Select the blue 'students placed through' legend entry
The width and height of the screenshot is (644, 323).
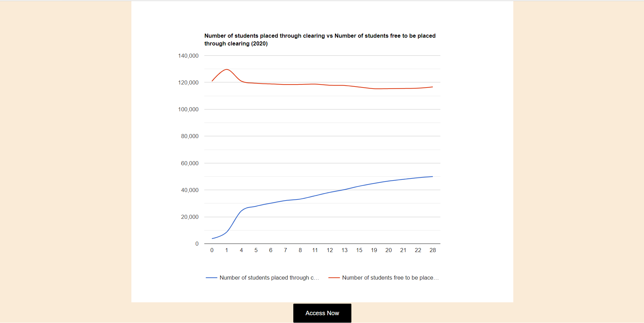coord(262,278)
